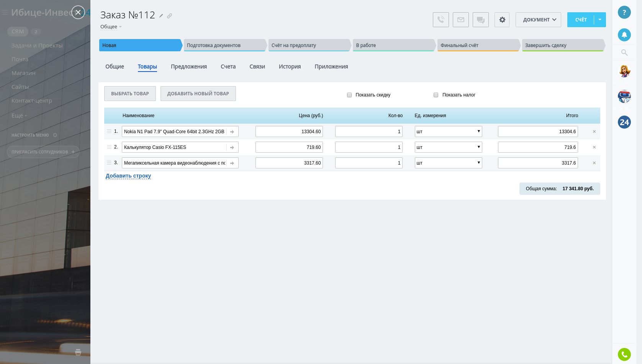Enable the Показать налог checkbox

436,95
